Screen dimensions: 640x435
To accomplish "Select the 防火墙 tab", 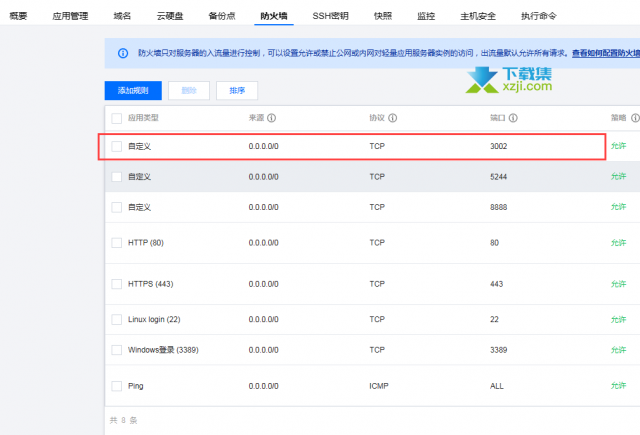I will coord(274,16).
